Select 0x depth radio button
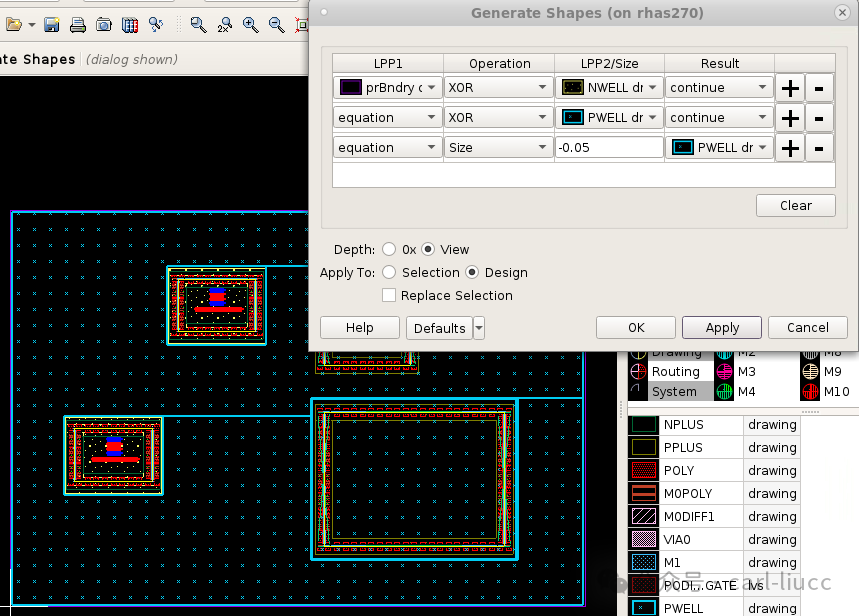The width and height of the screenshot is (859, 616). click(389, 249)
